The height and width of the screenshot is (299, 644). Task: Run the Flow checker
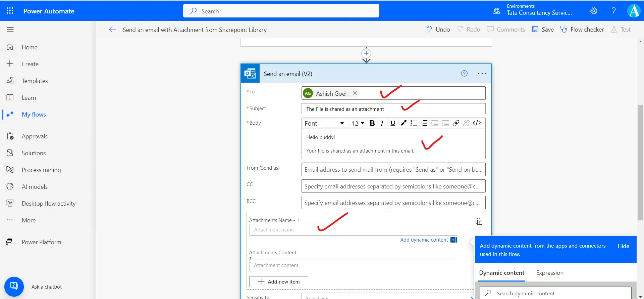click(x=582, y=30)
